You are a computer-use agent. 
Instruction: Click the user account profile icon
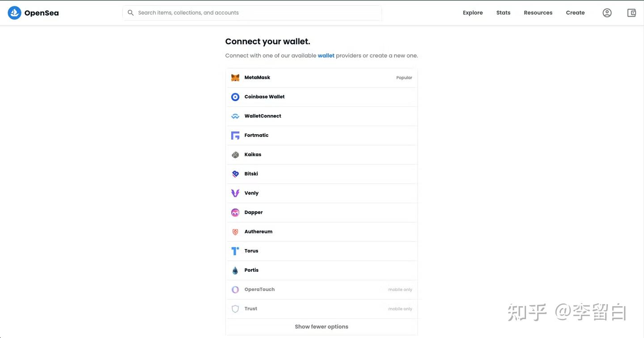point(607,13)
